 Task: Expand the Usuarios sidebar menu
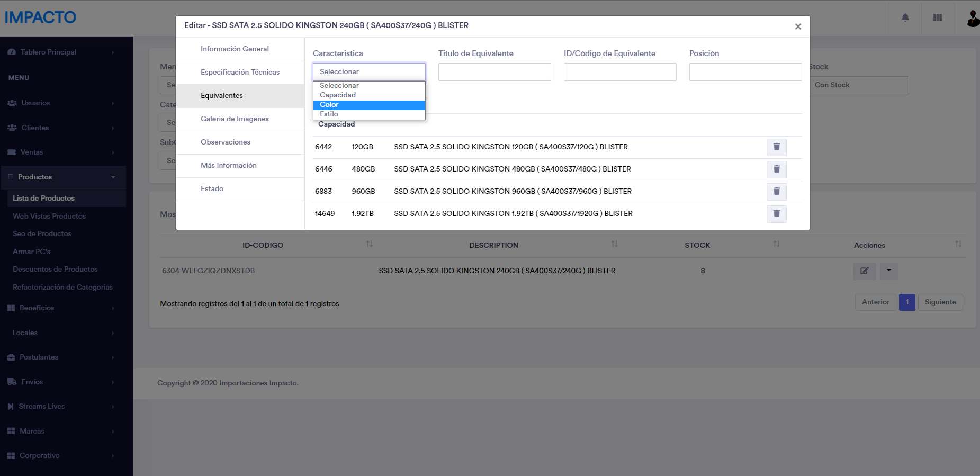(x=62, y=103)
